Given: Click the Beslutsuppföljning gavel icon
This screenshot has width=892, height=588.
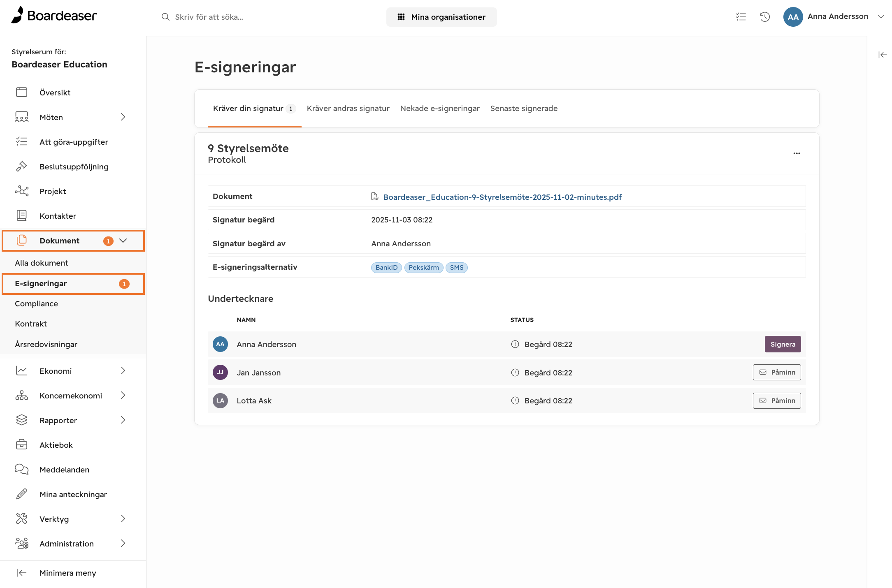Looking at the screenshot, I should click(x=22, y=166).
